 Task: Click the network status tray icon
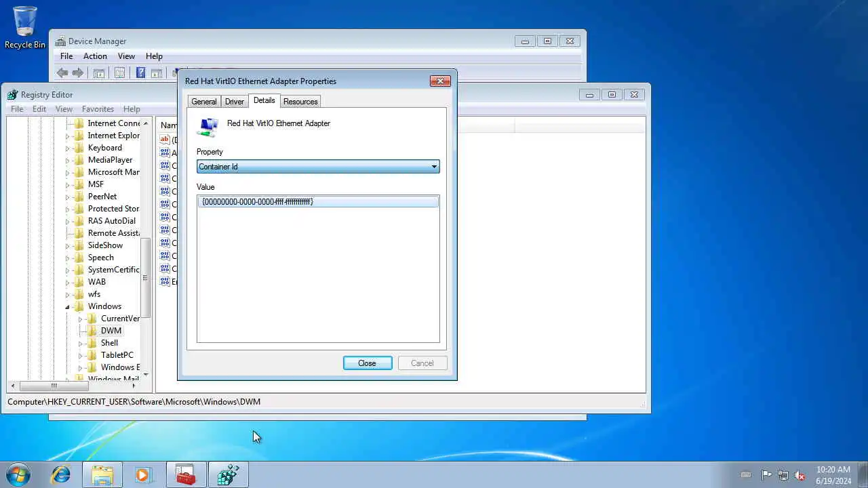pos(783,475)
